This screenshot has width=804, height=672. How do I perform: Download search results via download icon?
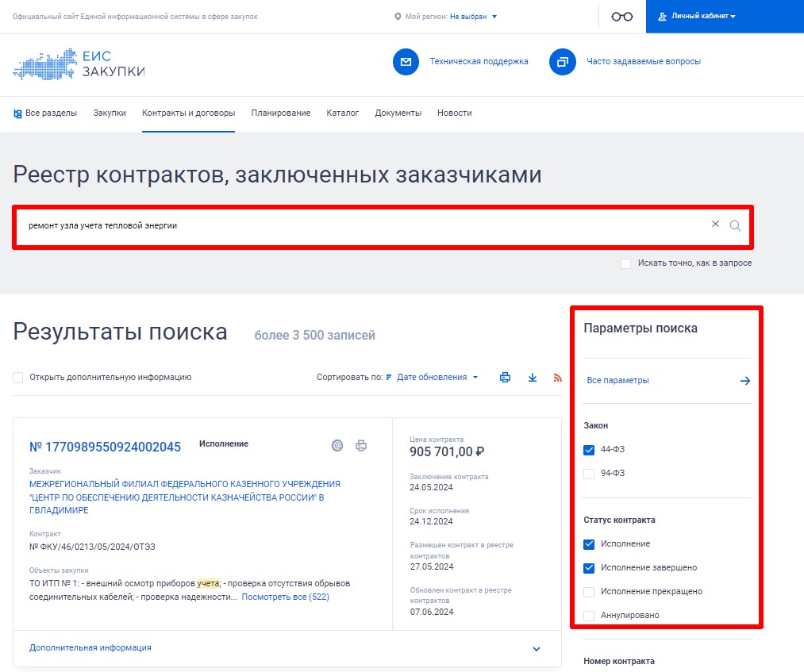533,378
